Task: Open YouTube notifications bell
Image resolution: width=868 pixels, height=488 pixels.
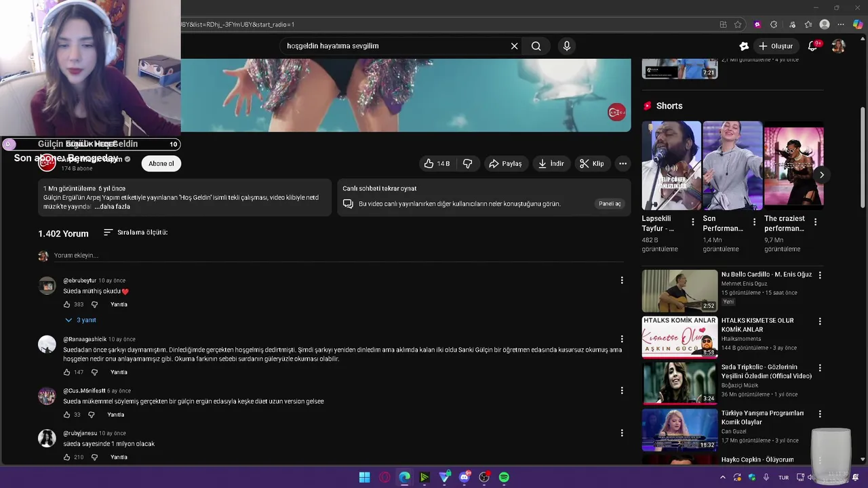Action: [813, 46]
